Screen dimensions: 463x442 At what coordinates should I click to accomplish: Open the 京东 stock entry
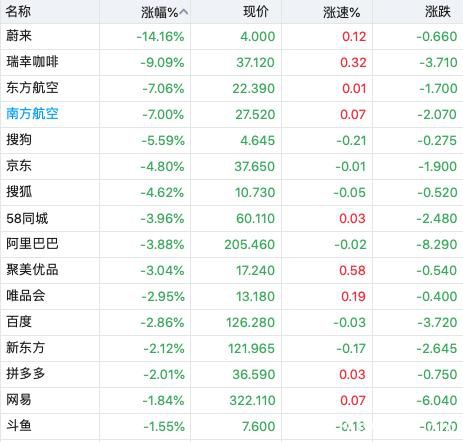[231, 166]
